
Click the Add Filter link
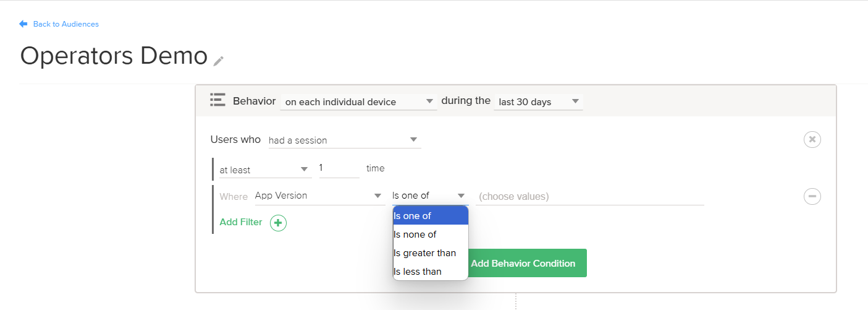[x=241, y=222]
